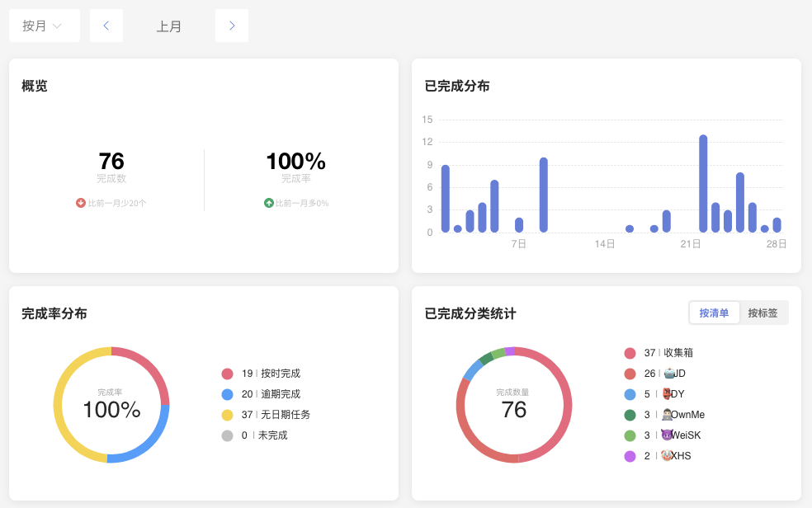Select red swatch for 收集箱
This screenshot has height=508, width=812.
(x=630, y=353)
